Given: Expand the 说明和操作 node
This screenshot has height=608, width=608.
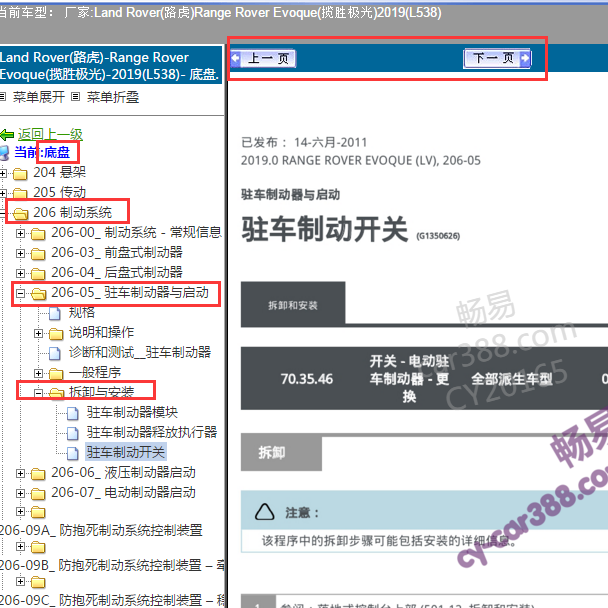Looking at the screenshot, I should point(38,333).
